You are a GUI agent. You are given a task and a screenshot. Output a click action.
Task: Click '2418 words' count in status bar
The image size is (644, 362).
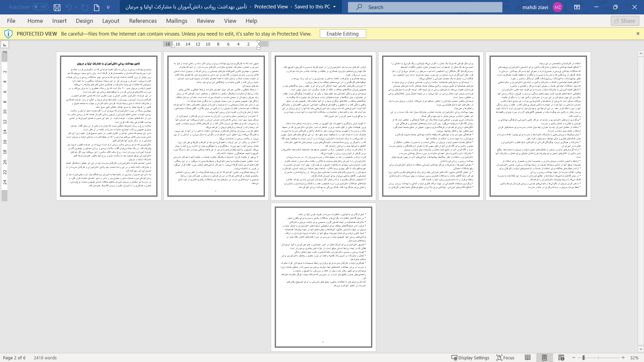point(45,358)
